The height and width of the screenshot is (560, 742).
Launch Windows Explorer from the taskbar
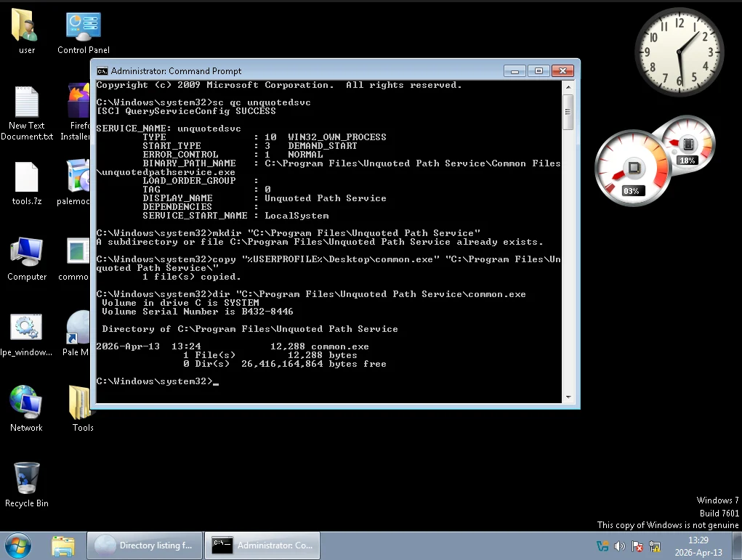(x=63, y=545)
